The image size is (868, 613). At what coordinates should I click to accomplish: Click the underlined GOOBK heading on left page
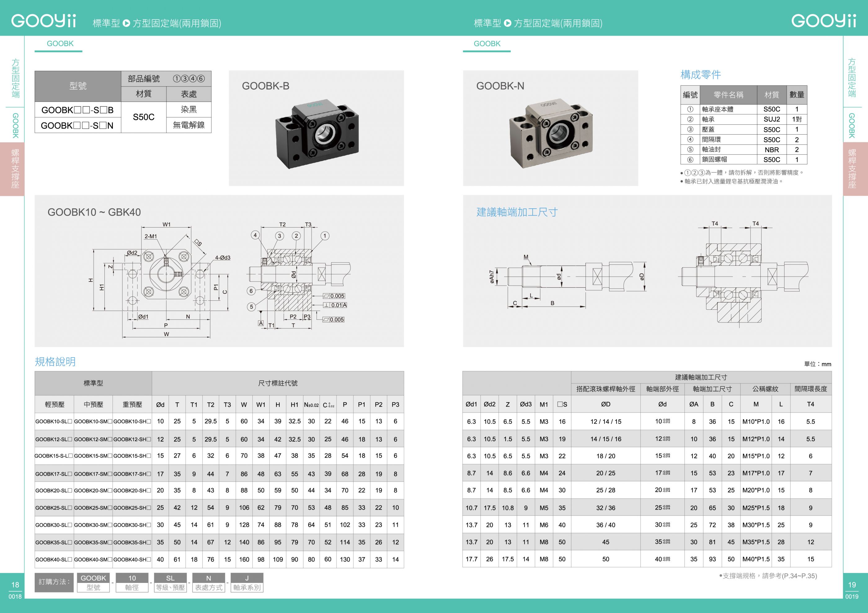click(x=60, y=44)
